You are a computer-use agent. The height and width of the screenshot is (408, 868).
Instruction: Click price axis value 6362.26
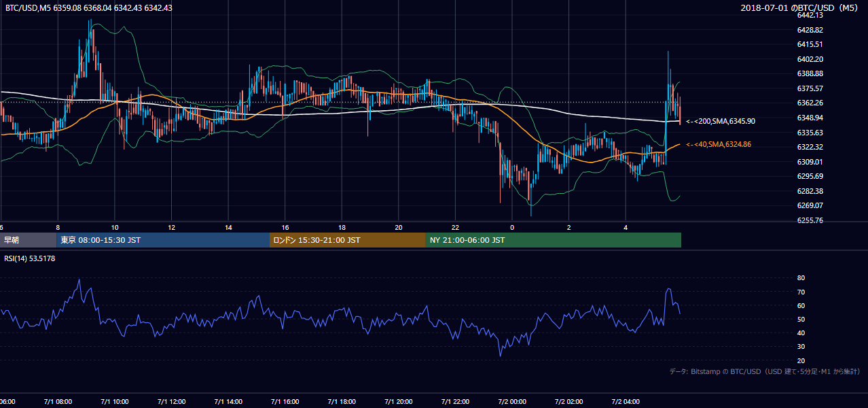(x=810, y=103)
